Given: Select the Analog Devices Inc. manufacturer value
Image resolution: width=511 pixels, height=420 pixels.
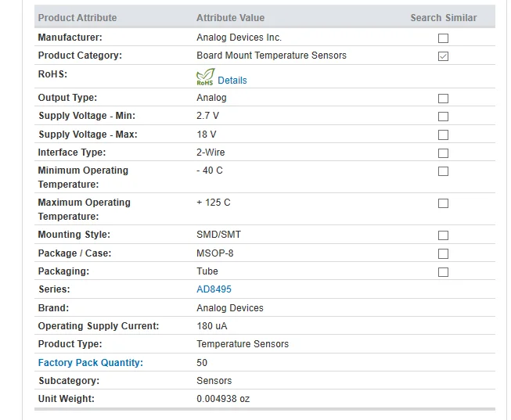Looking at the screenshot, I should tap(239, 38).
